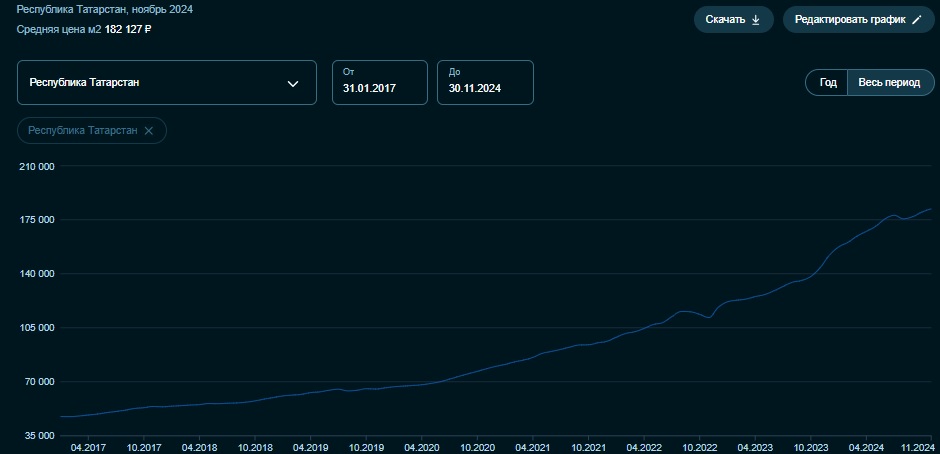Select the 10.2022 date label
The width and height of the screenshot is (940, 454).
[x=700, y=447]
